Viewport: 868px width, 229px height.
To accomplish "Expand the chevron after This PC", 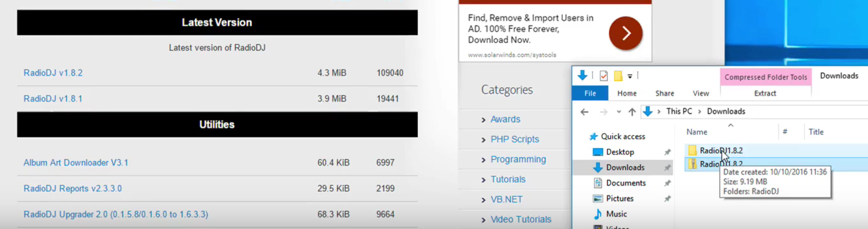I will pyautogui.click(x=700, y=112).
